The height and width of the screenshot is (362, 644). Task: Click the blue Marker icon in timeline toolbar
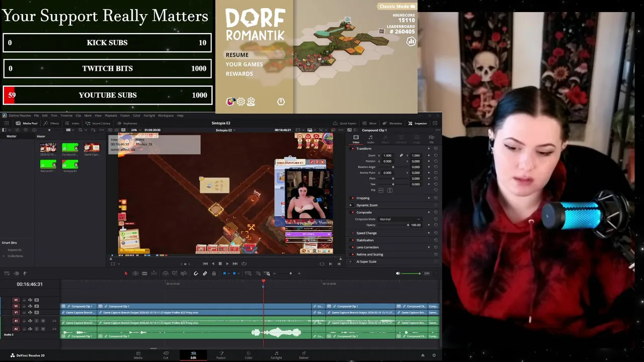point(234,274)
